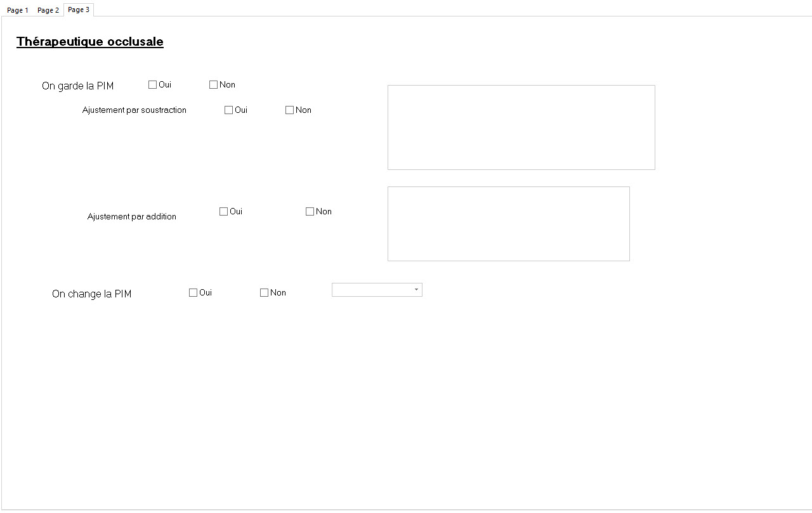The width and height of the screenshot is (812, 513).
Task: Tick Non for Ajustement par soustraction
Action: click(x=290, y=110)
